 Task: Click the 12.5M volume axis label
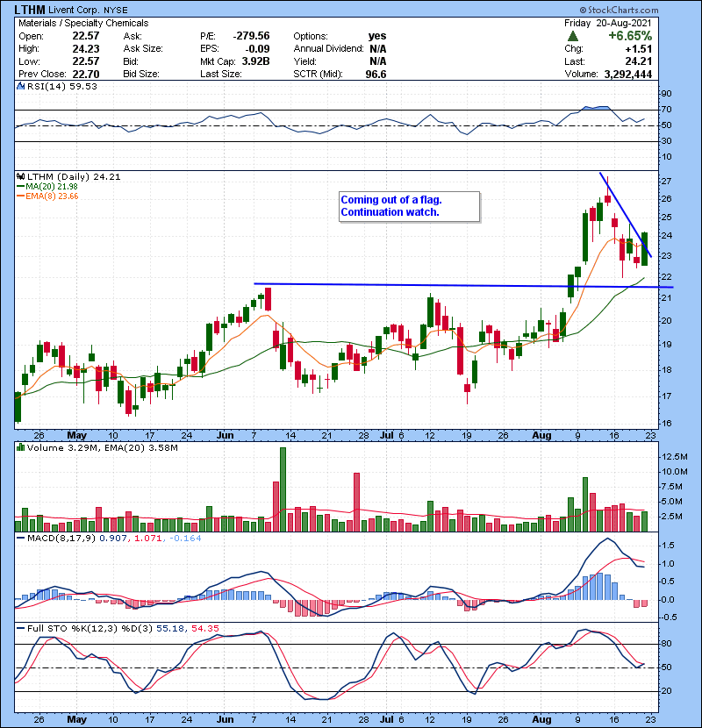(675, 456)
